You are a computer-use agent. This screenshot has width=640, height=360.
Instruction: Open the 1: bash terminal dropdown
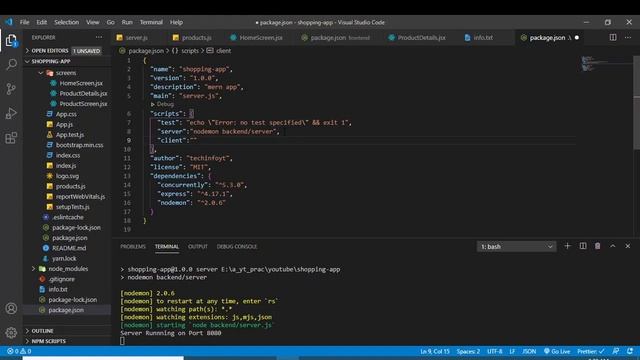516,247
